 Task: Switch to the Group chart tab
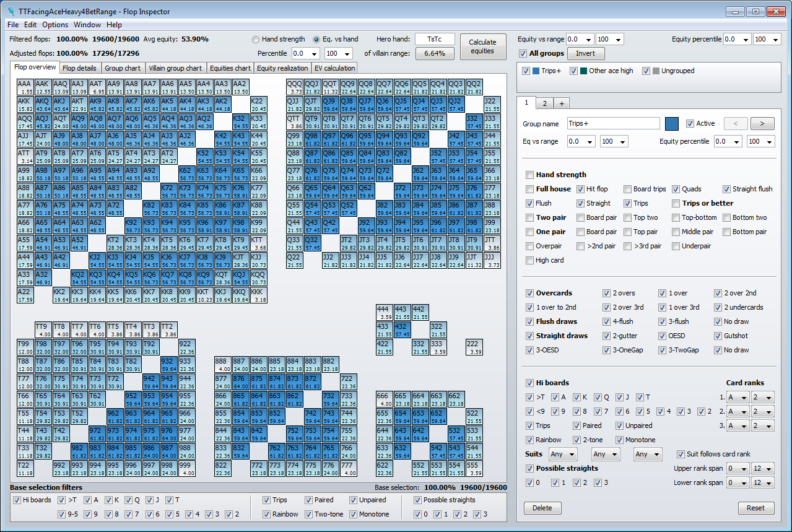coord(123,68)
